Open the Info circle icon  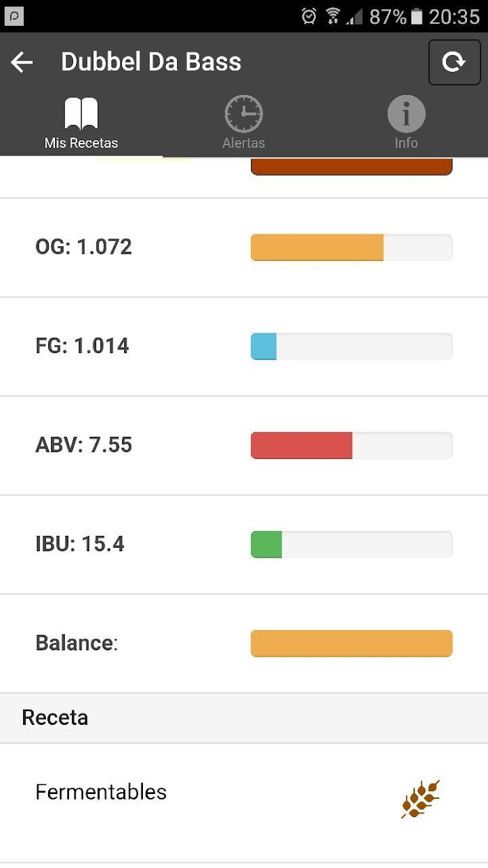pos(406,114)
